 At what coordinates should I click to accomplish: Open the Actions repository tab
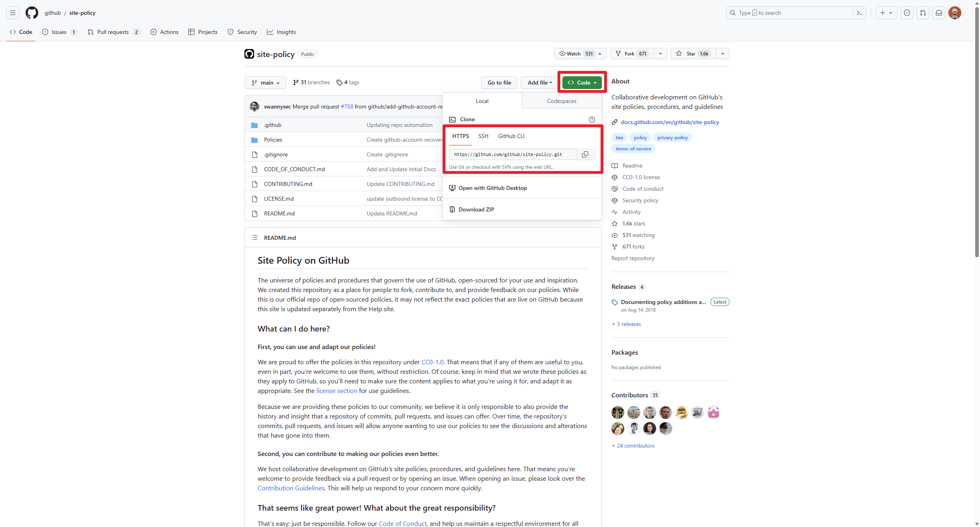[164, 32]
